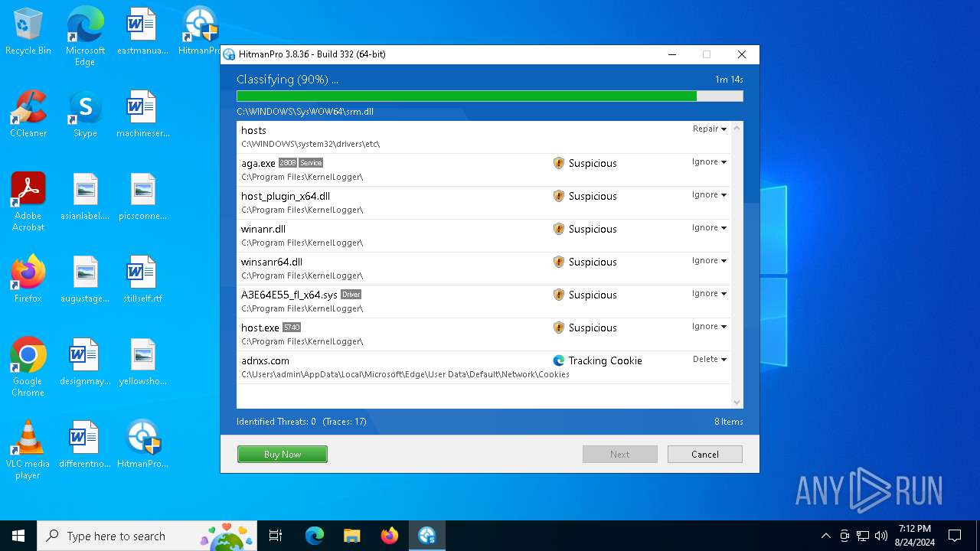Select the hosts file entry

click(484, 137)
